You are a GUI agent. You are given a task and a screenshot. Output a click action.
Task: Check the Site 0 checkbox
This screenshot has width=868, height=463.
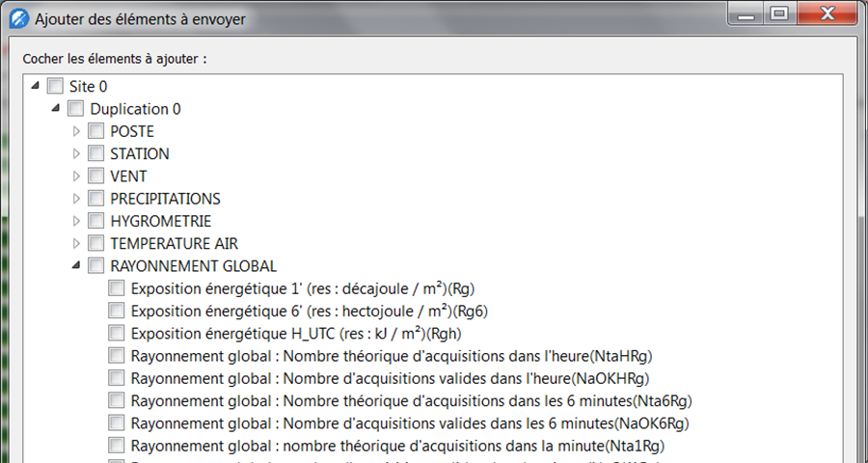click(x=55, y=87)
